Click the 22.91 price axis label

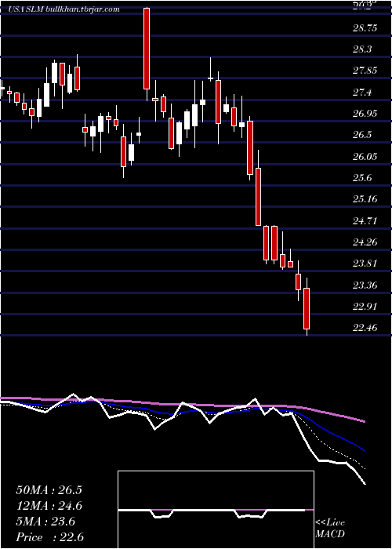point(365,307)
